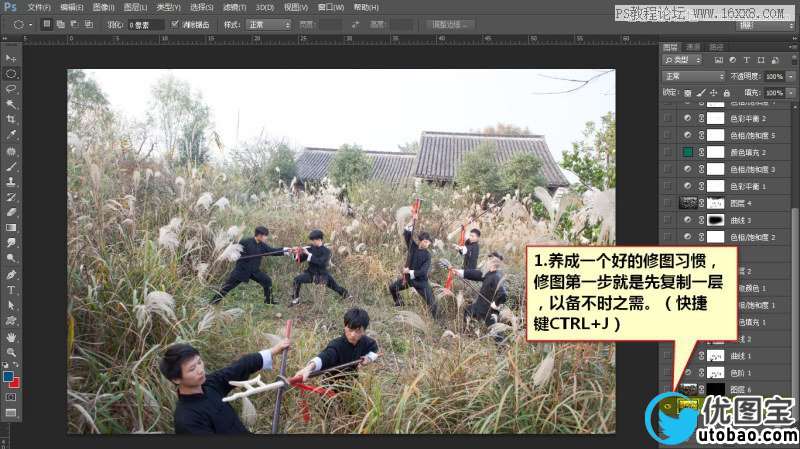Select the Clone Stamp tool

11,182
